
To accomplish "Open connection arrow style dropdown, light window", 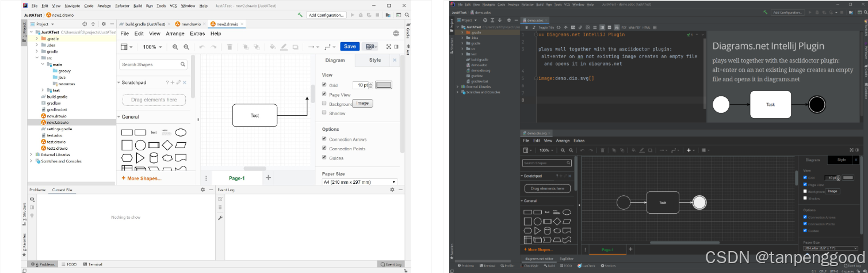I will point(312,47).
